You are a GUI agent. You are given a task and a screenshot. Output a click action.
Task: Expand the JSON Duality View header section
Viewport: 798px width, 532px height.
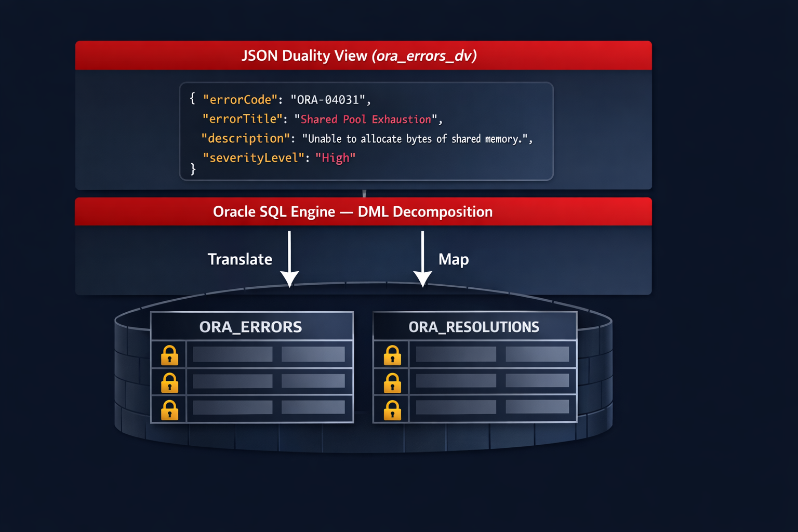click(363, 56)
